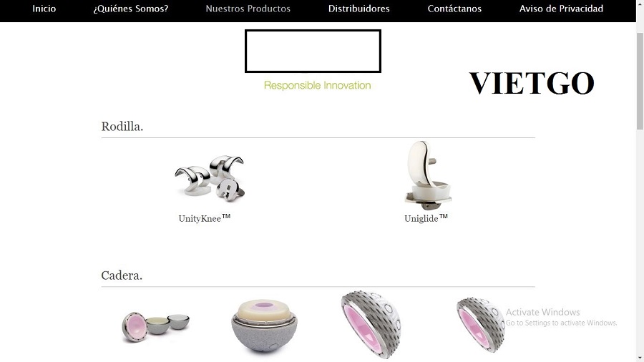The width and height of the screenshot is (644, 362).
Task: Go to ¿Quiénes Somos? page
Action: point(131,9)
